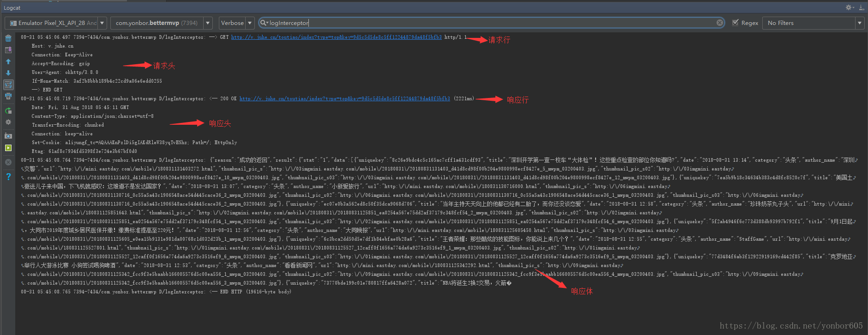Jump down the stack trace arrow
The width and height of the screenshot is (868, 335).
click(8, 73)
